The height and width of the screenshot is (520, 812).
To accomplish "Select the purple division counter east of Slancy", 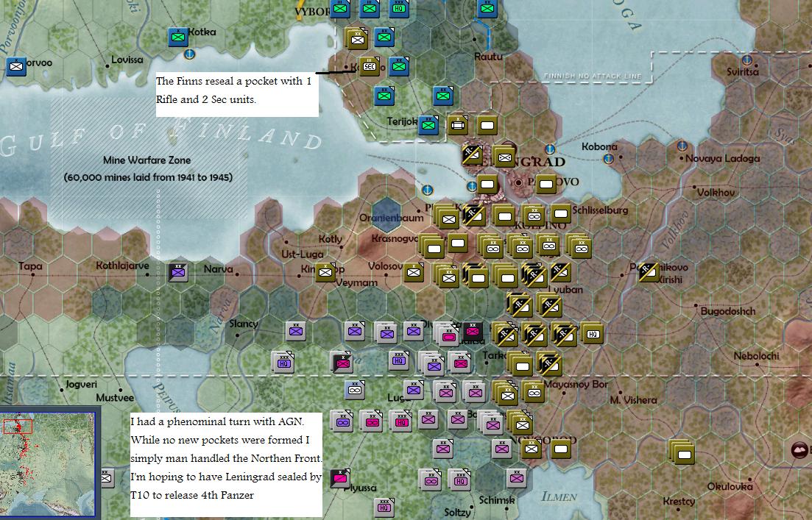I will [x=296, y=331].
